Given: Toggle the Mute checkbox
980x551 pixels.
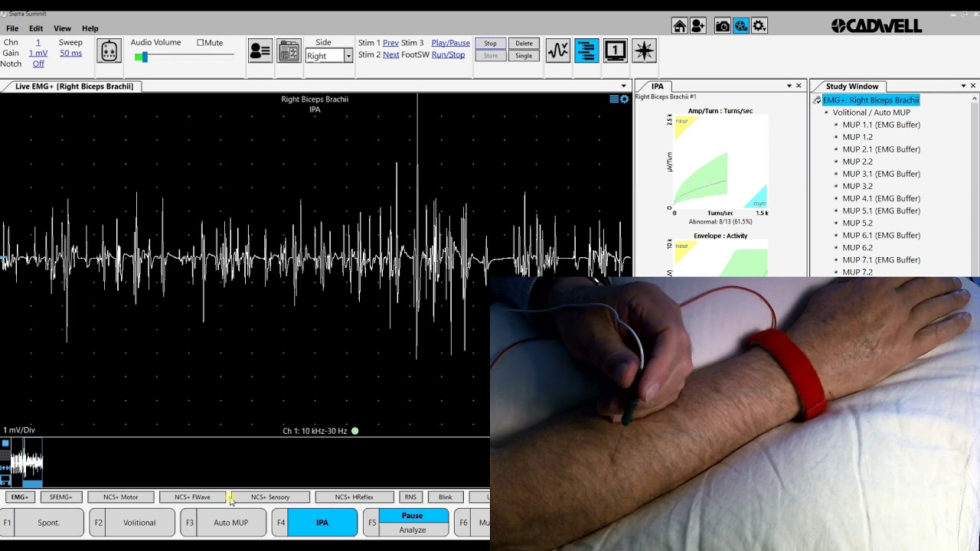Looking at the screenshot, I should coord(201,43).
